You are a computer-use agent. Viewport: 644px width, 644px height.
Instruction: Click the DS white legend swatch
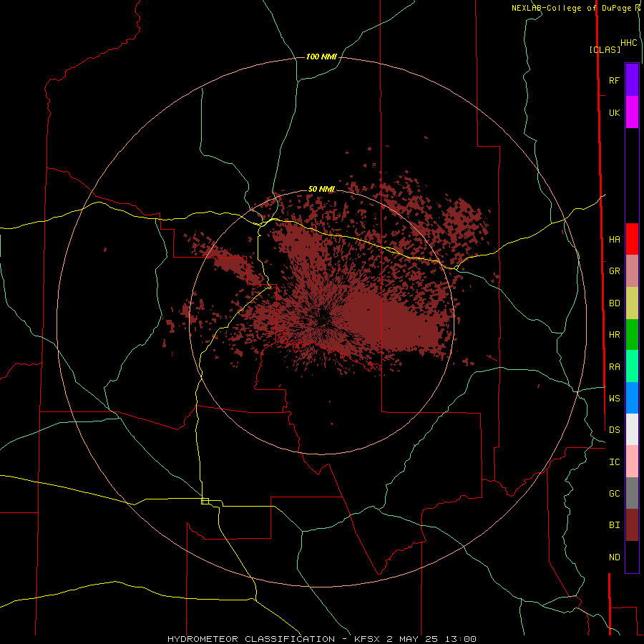[x=632, y=429]
